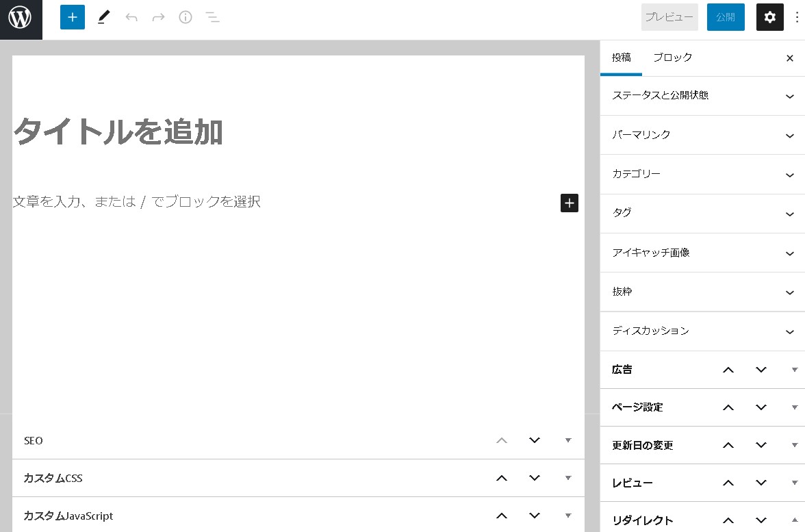805x532 pixels.
Task: Switch to the 投稿 tab
Action: (x=621, y=58)
